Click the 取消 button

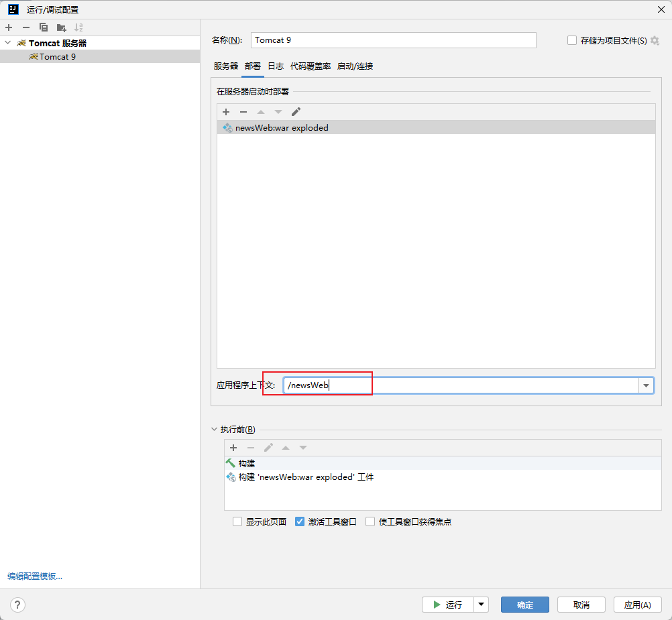581,605
